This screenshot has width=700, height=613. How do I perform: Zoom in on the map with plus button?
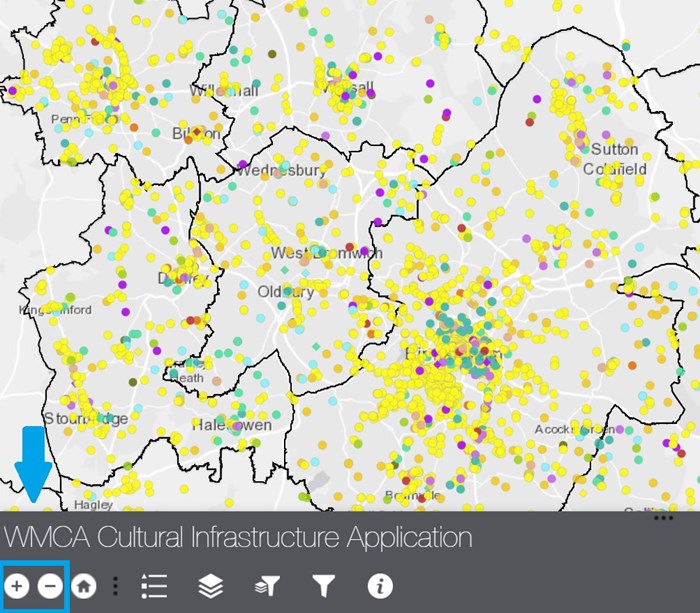[18, 586]
